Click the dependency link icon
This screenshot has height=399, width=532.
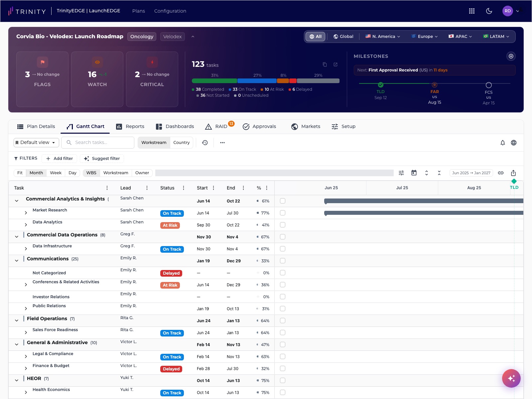(x=501, y=173)
